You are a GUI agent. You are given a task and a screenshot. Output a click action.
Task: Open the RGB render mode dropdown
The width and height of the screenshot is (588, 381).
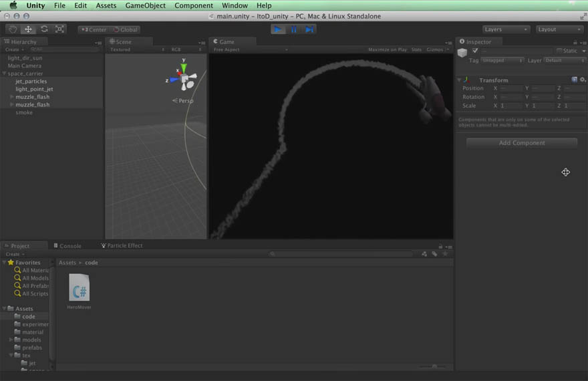186,49
